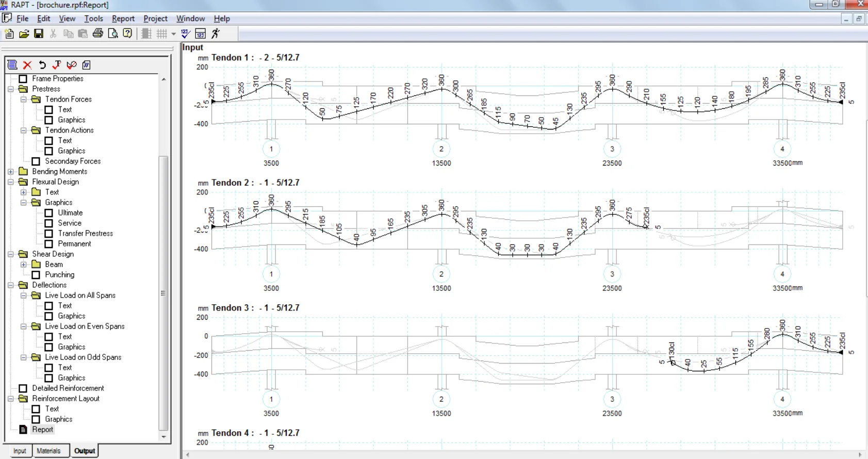Click the undo arrow icon in the tree panel
Image resolution: width=868 pixels, height=459 pixels.
click(x=42, y=65)
